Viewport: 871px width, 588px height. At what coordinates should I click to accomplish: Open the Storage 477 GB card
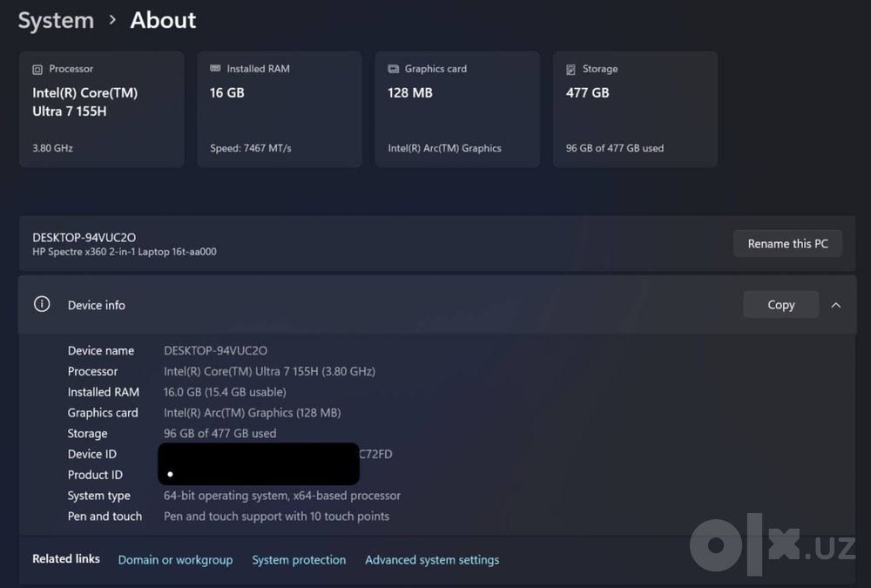[x=635, y=109]
